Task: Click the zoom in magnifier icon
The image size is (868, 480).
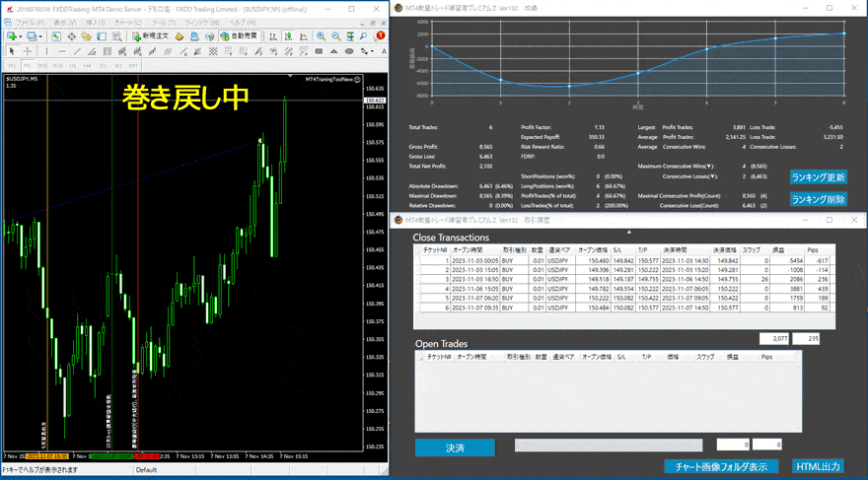Action: coord(321,35)
